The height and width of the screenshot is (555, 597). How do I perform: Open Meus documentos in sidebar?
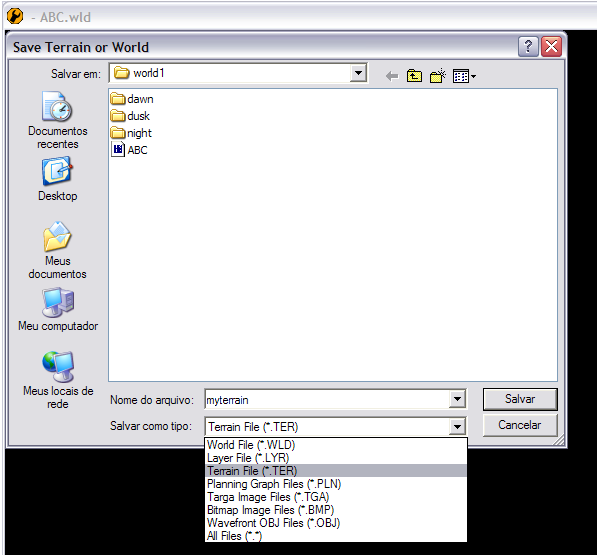pyautogui.click(x=57, y=250)
